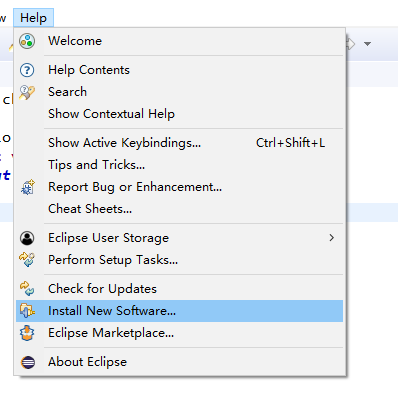Select Install New Software menu item
Image resolution: width=398 pixels, height=414 pixels.
point(179,311)
